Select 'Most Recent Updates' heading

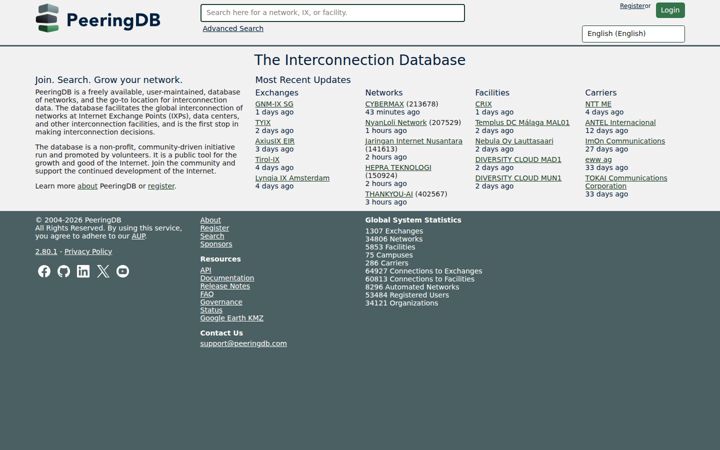(303, 80)
